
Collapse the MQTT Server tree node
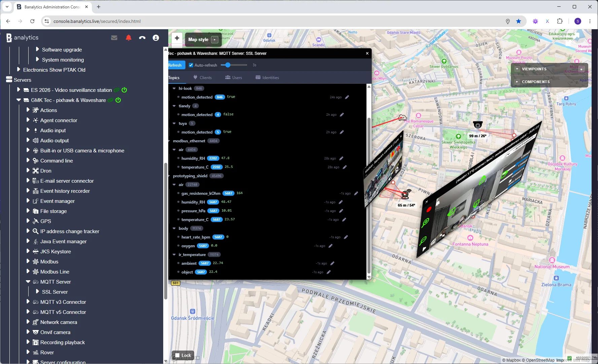[x=28, y=282]
